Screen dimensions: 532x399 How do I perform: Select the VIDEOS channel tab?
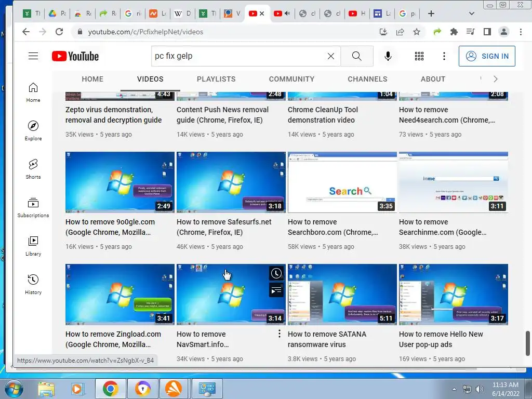pos(150,79)
